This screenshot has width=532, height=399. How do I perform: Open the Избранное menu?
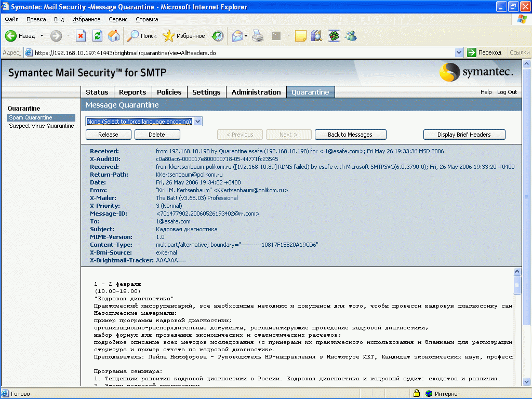coord(86,19)
